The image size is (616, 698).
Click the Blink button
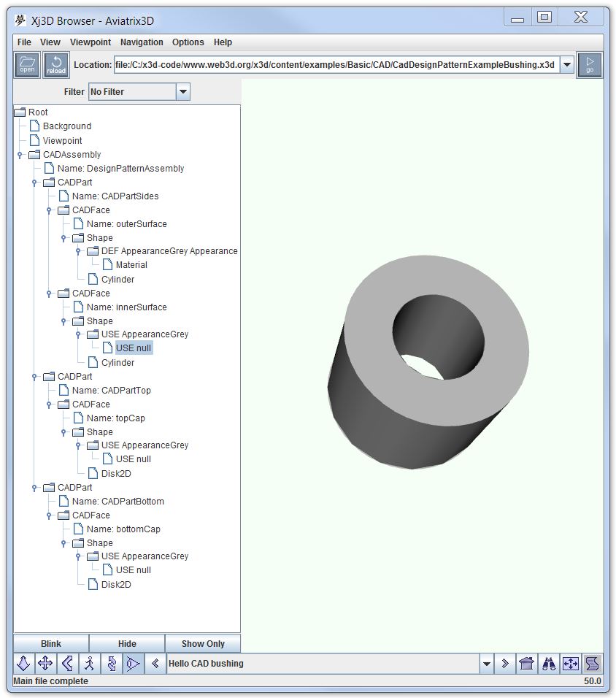51,643
